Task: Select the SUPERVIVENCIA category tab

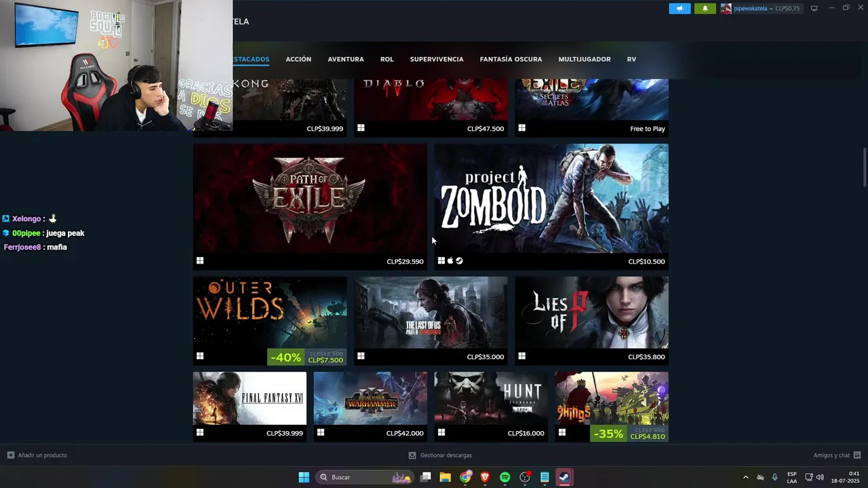Action: click(437, 59)
